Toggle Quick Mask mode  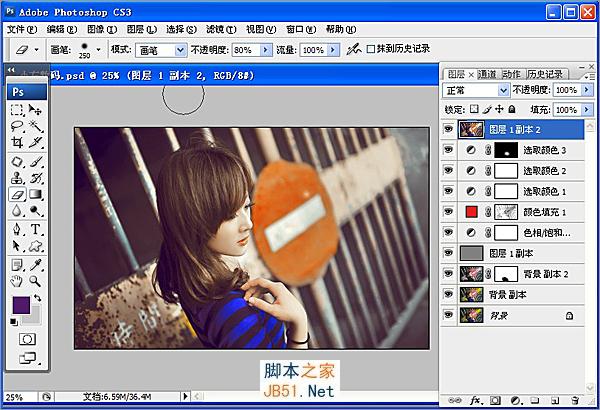(x=27, y=339)
